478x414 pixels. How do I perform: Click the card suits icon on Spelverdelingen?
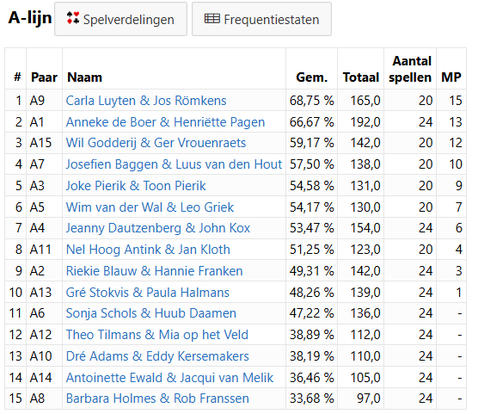click(x=73, y=18)
